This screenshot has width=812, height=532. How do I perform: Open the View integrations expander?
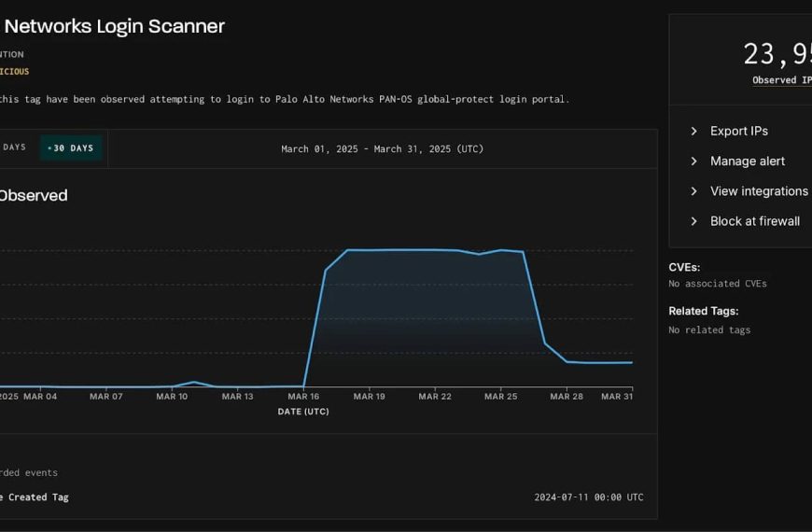click(x=758, y=191)
